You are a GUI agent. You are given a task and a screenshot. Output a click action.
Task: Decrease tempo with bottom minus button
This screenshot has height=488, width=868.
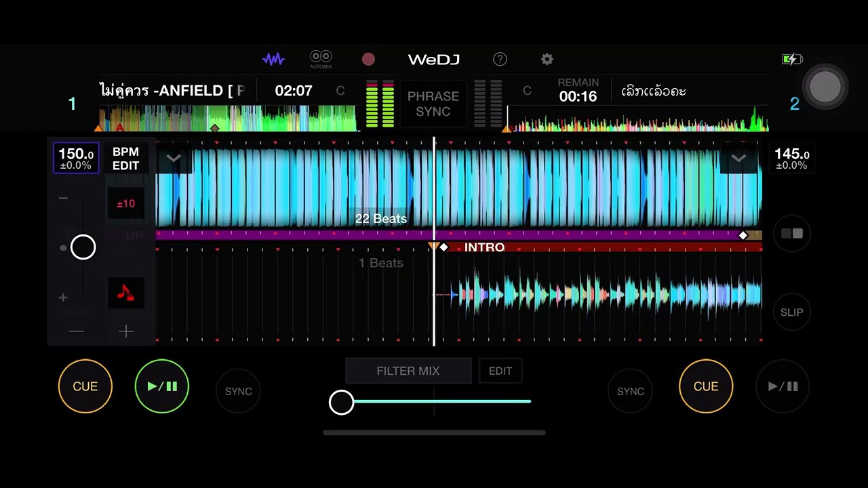[76, 331]
